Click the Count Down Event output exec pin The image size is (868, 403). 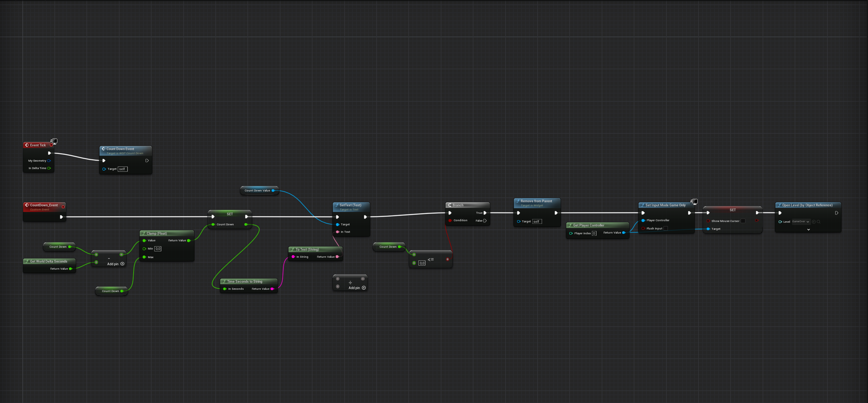tap(147, 161)
